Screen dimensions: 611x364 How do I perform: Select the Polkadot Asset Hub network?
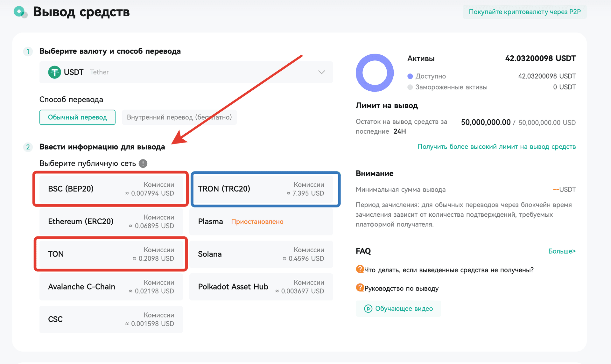point(261,287)
